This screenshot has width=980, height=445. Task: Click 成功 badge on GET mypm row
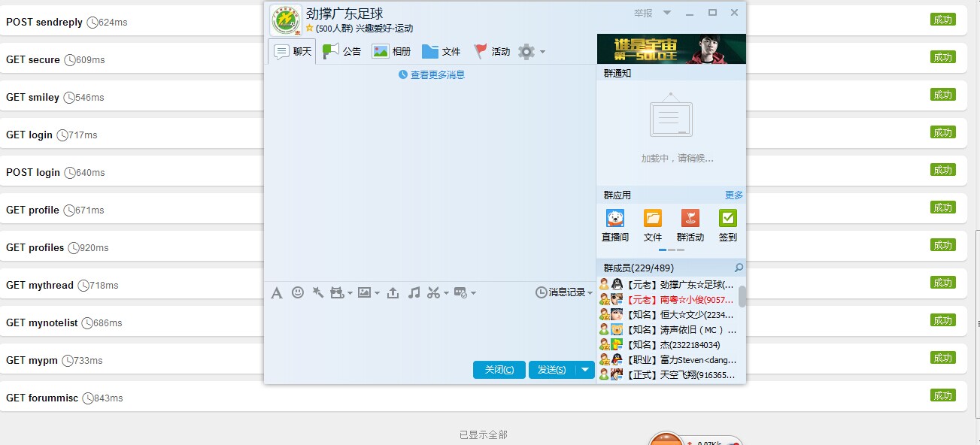943,358
